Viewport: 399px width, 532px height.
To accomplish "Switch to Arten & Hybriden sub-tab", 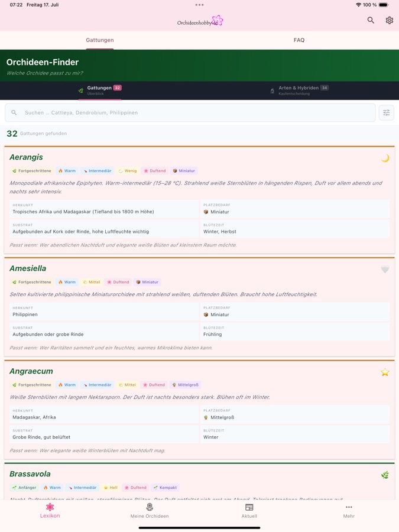I will point(299,90).
